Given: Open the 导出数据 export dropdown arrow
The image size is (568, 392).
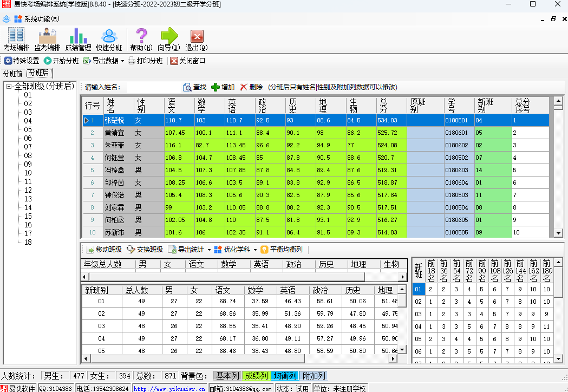Looking at the screenshot, I should click(122, 61).
